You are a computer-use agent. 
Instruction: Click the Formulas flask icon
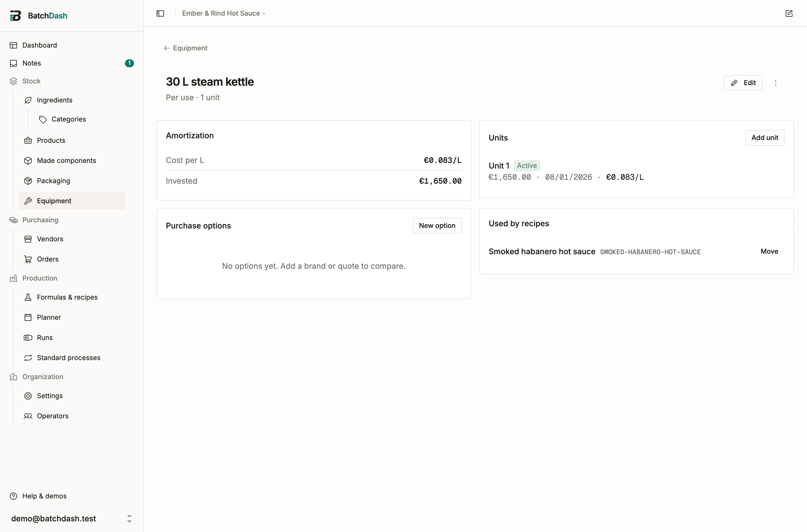pyautogui.click(x=28, y=297)
